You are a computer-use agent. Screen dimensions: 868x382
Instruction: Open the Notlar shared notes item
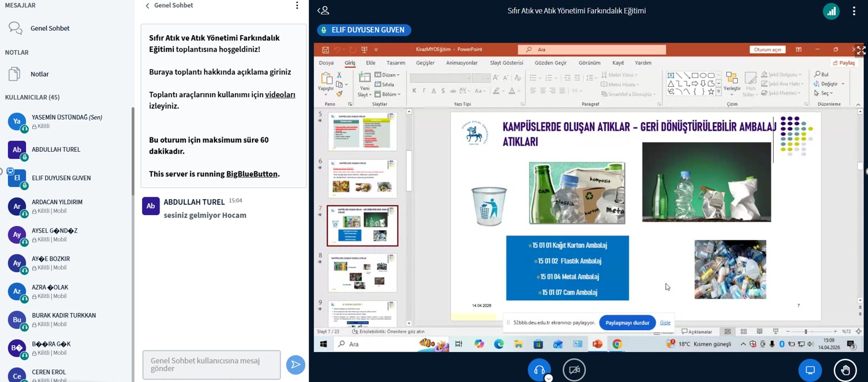coord(39,74)
